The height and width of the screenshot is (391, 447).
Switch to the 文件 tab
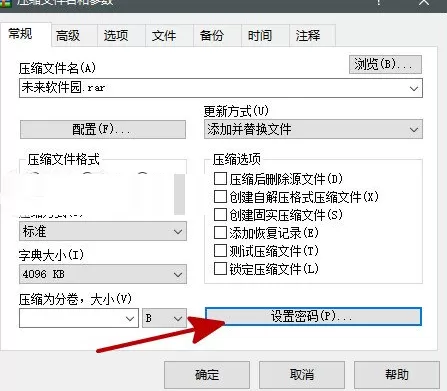tap(169, 35)
